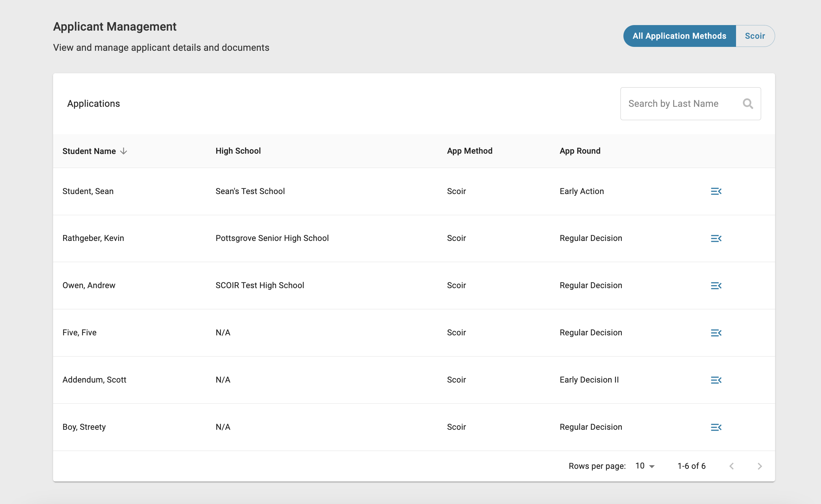Open Rows per page dropdown
This screenshot has width=821, height=504.
pos(645,466)
